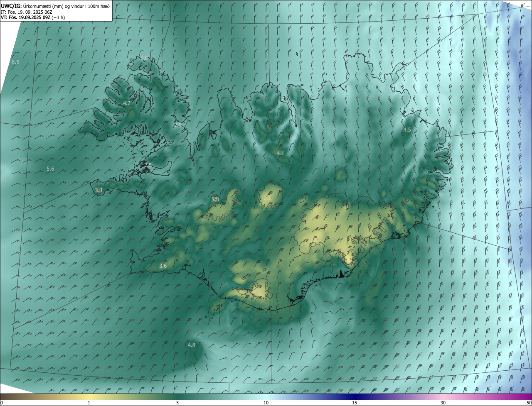This screenshot has width=532, height=406.
Task: Click the 8.0 value at the Westfjords' northern tip
Action: tap(144, 58)
